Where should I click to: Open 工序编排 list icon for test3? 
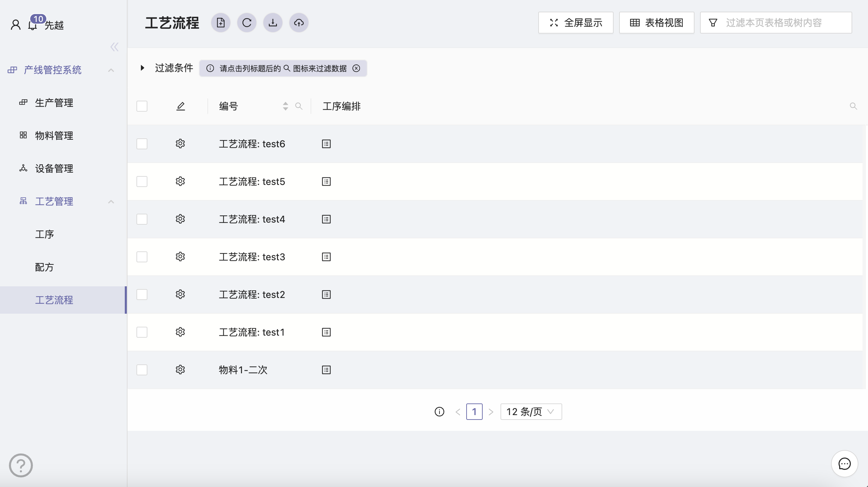326,257
